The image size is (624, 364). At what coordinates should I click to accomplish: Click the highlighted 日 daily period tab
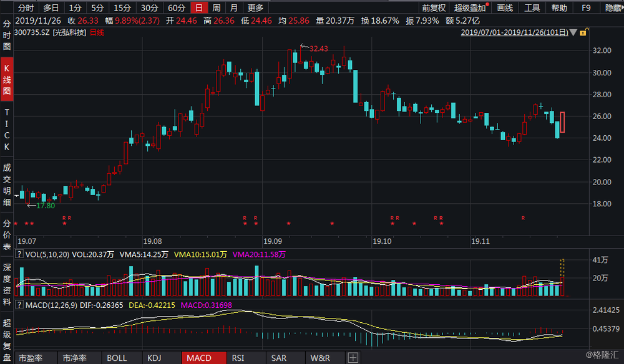198,7
